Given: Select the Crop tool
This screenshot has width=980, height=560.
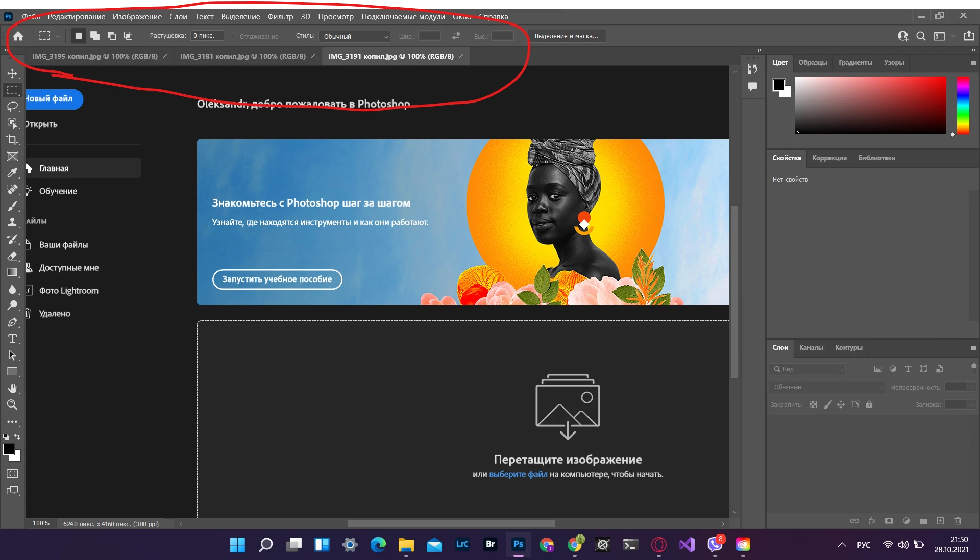Looking at the screenshot, I should pos(12,140).
